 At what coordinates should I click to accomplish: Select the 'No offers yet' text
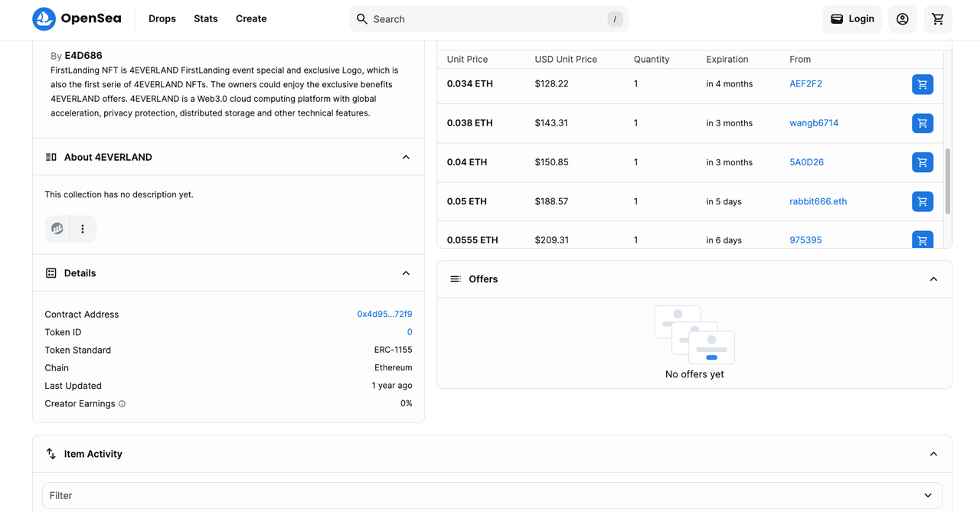tap(694, 374)
